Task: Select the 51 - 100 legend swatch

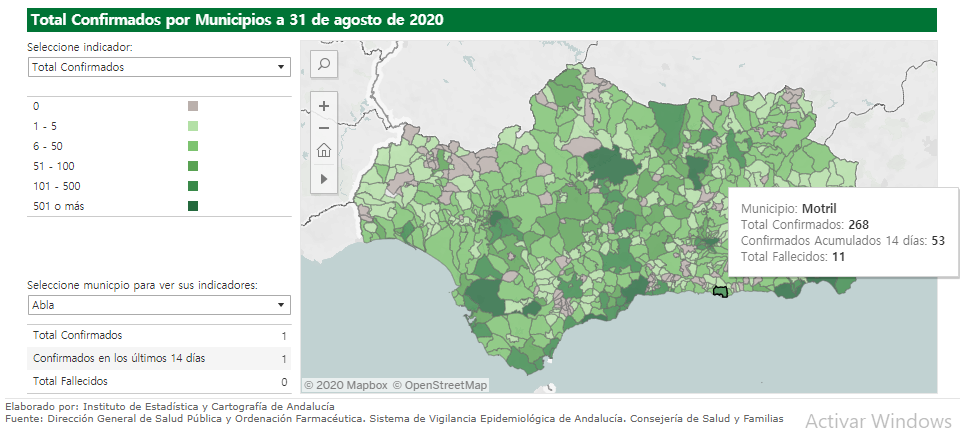Action: click(x=193, y=166)
